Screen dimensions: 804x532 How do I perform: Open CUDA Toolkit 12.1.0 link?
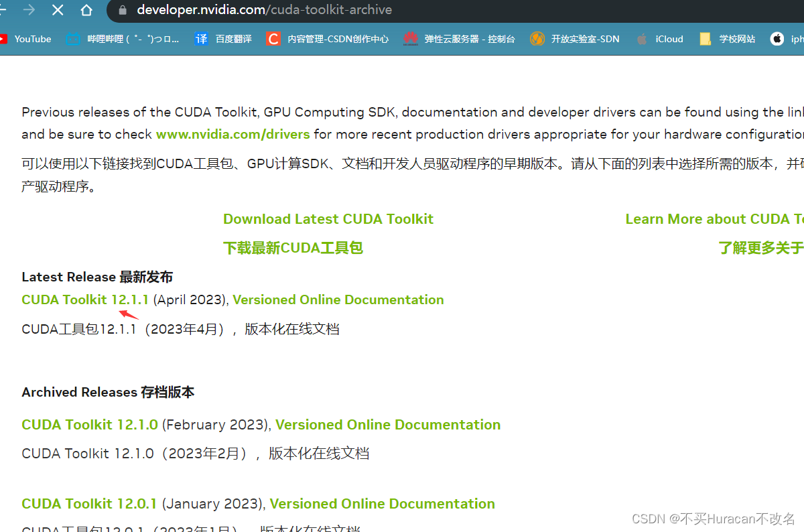click(90, 425)
